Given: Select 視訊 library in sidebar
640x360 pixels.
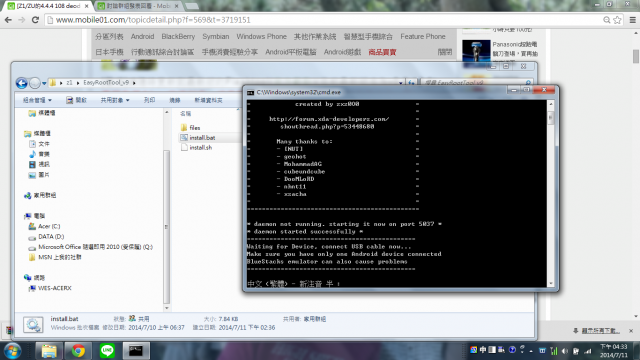Looking at the screenshot, I should tap(44, 164).
